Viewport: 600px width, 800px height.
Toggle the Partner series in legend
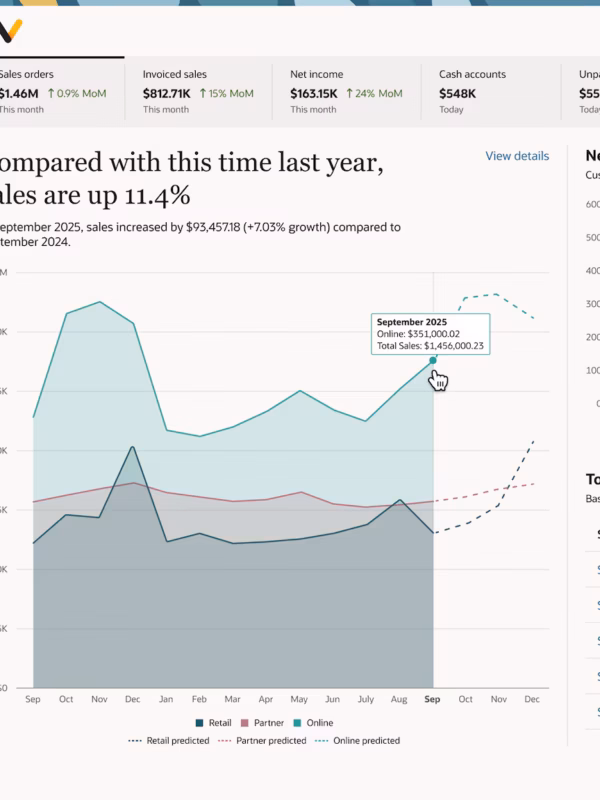(262, 723)
